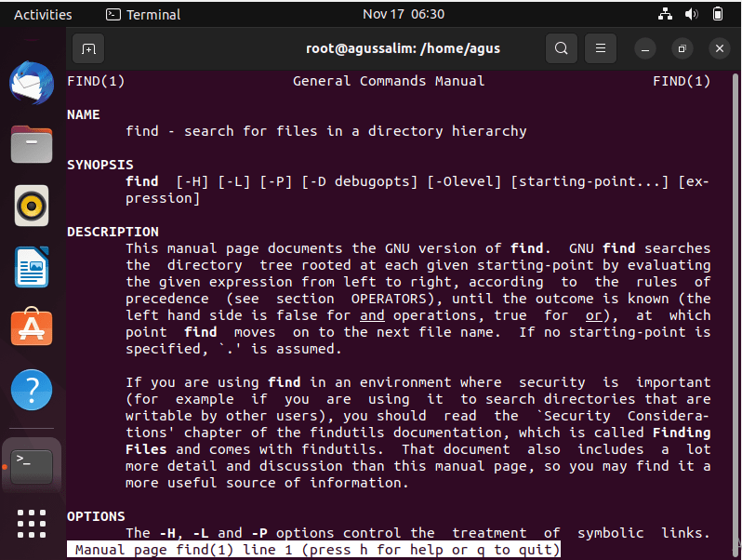
Task: Open the Terminal app menu in top bar
Action: (143, 15)
